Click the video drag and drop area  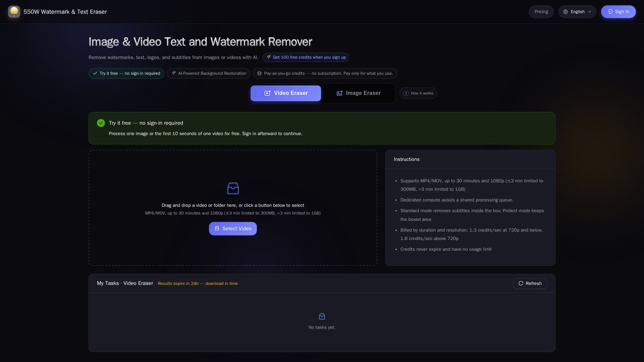pyautogui.click(x=233, y=208)
